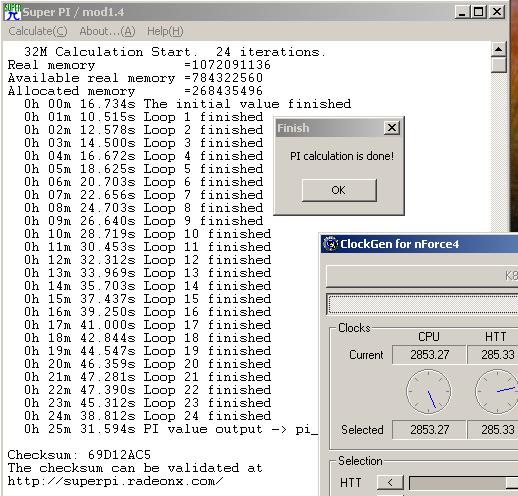The width and height of the screenshot is (518, 496).
Task: Click the Selected CPU clock field 2853.27
Action: [x=429, y=430]
